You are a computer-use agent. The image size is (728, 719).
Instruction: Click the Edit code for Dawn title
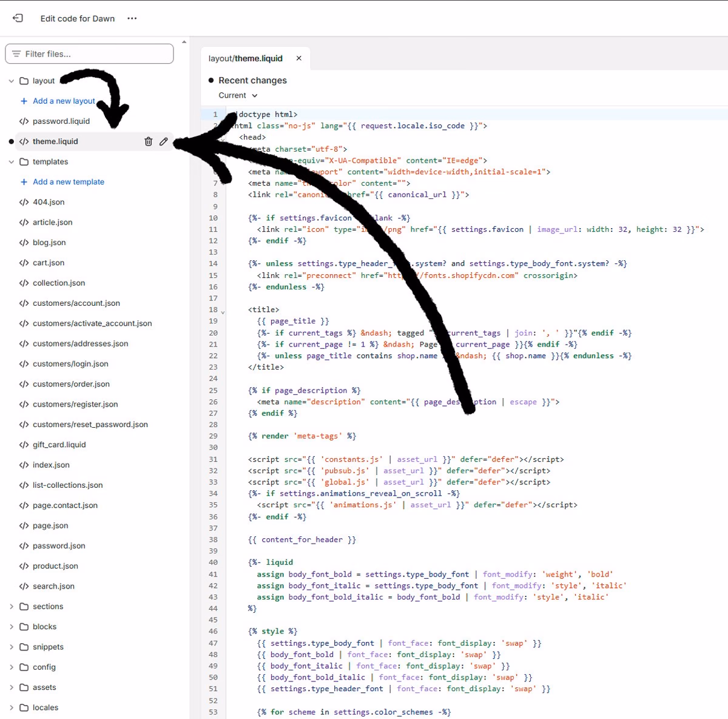coord(78,18)
